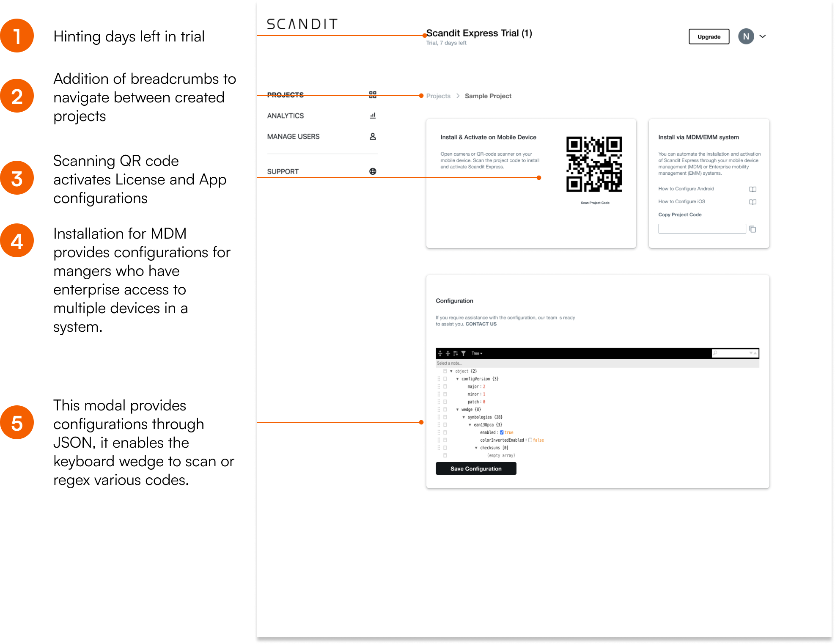Click the Upgrade button
The width and height of the screenshot is (835, 644).
[709, 37]
